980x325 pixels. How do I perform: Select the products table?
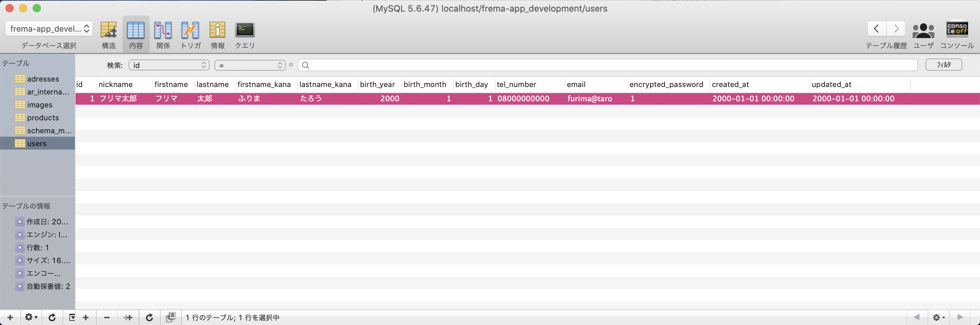[x=37, y=118]
